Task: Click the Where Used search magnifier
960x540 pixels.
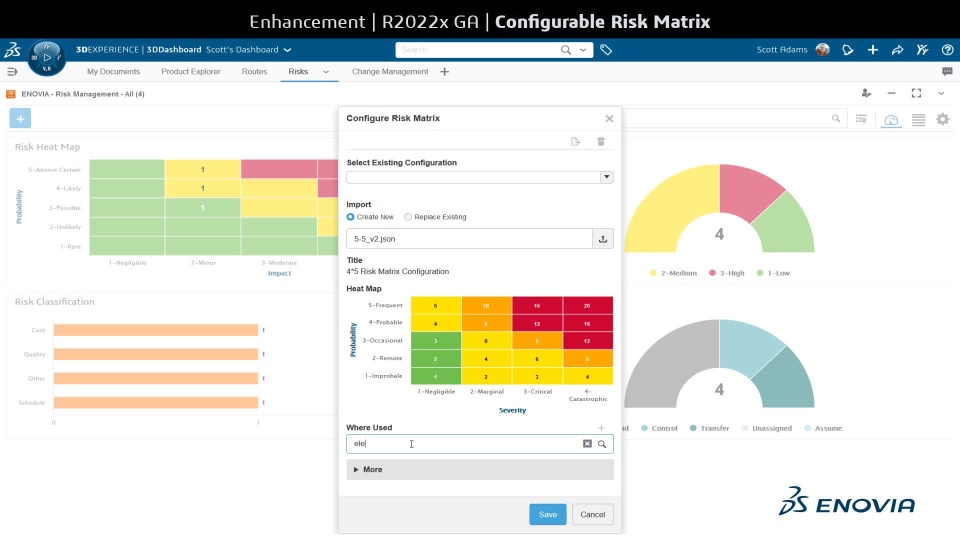Action: coord(602,444)
